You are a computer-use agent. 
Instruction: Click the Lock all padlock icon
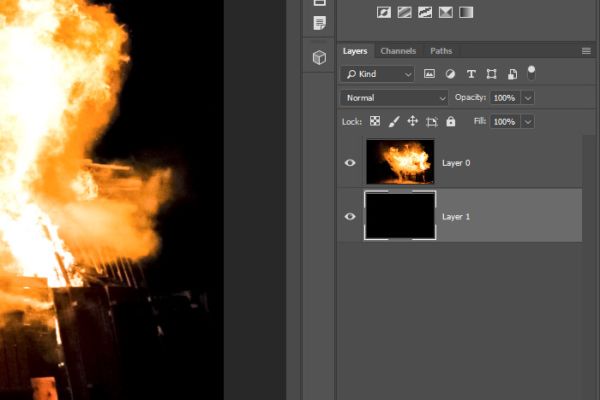(x=451, y=121)
